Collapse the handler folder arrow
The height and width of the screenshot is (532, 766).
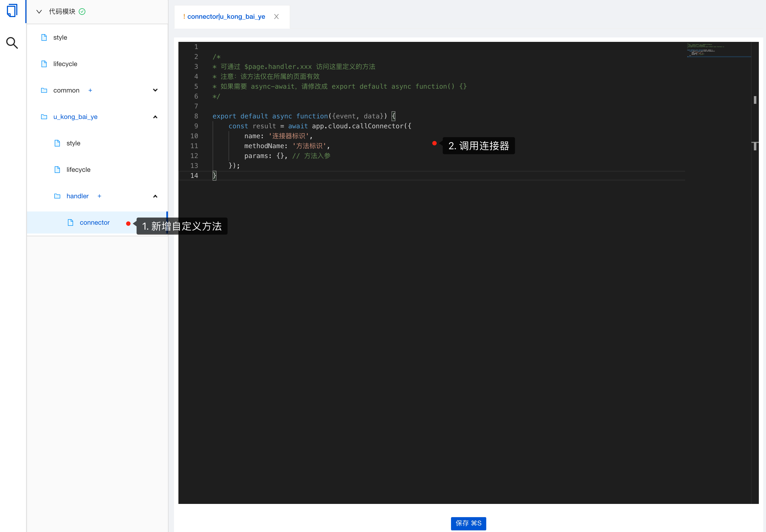click(155, 196)
